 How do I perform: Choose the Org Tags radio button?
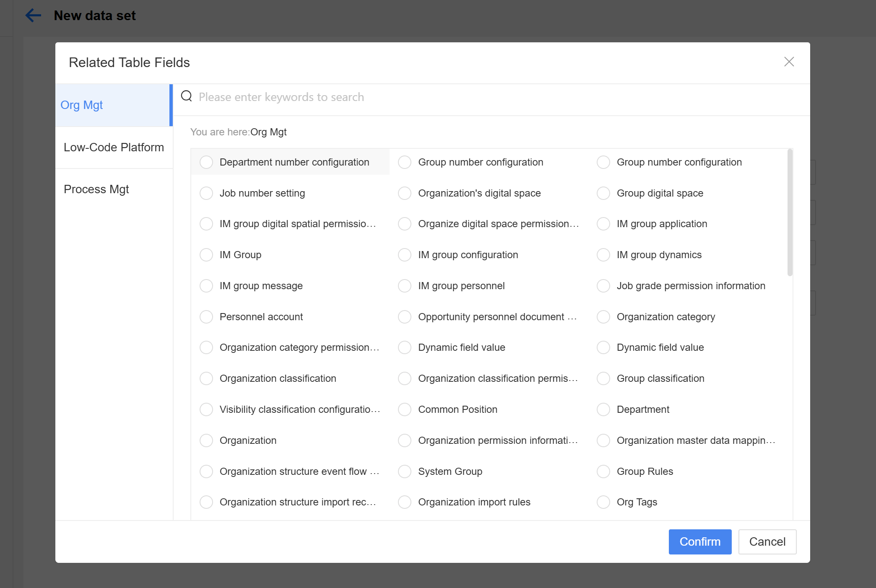tap(603, 502)
